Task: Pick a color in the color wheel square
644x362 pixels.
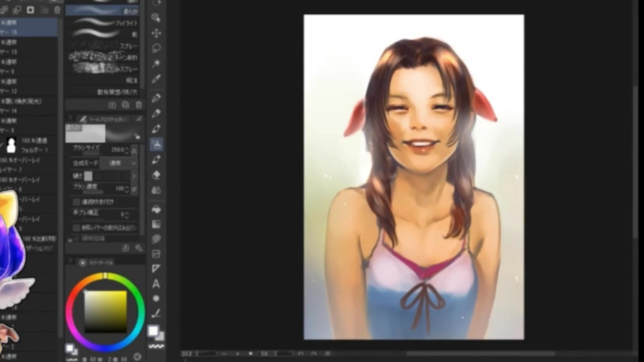Action: coord(105,312)
